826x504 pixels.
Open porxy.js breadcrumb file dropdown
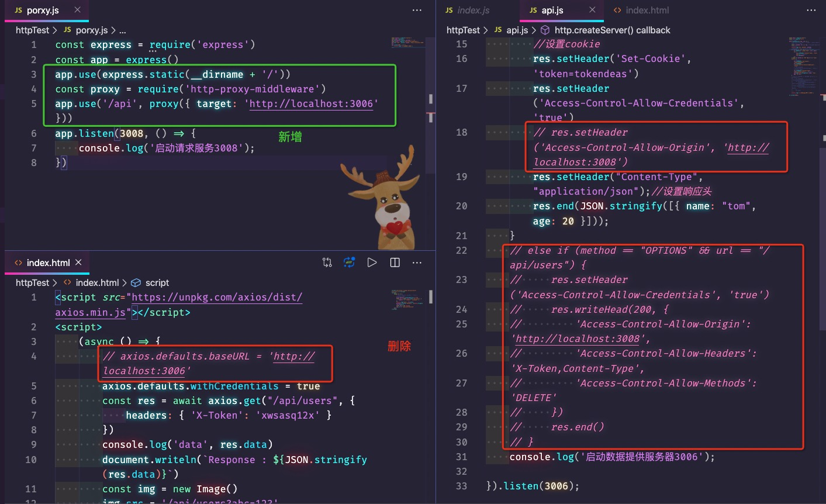coord(92,30)
